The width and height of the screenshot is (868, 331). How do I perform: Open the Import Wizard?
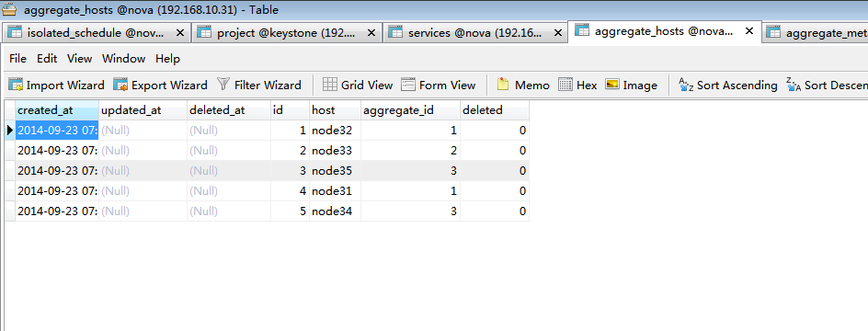[x=56, y=86]
